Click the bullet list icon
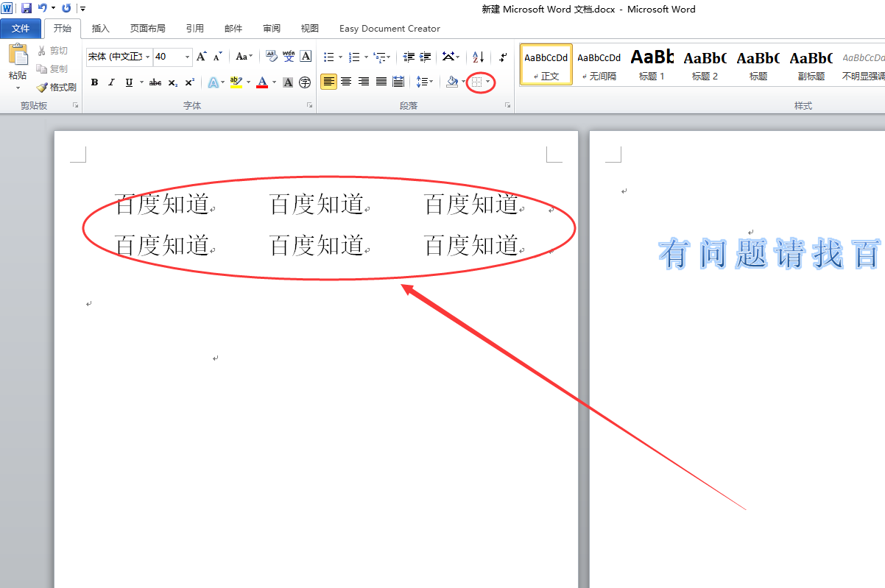Image resolution: width=885 pixels, height=588 pixels. tap(329, 57)
